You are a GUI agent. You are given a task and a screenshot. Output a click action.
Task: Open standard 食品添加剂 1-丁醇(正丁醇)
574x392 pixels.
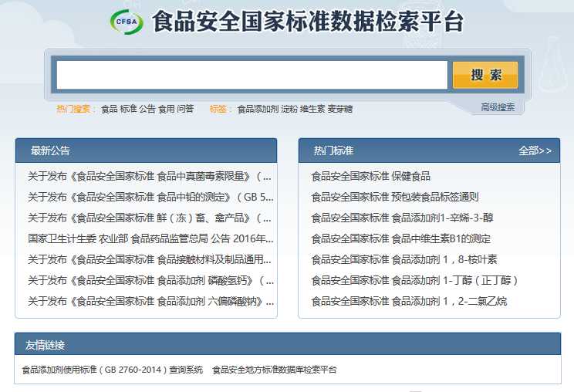click(415, 281)
